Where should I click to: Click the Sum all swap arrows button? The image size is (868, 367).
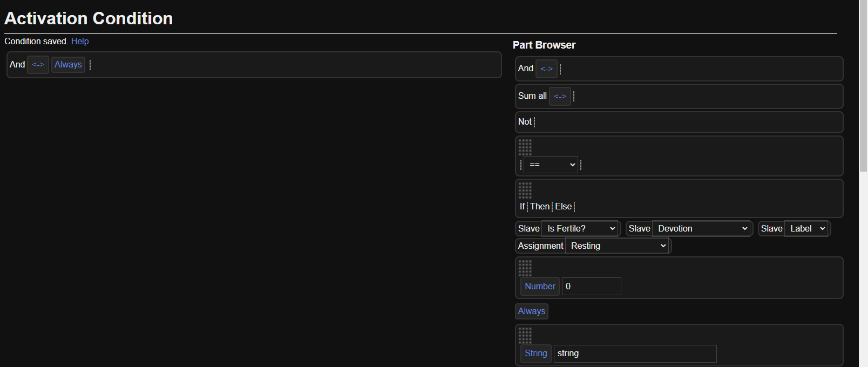(x=560, y=96)
